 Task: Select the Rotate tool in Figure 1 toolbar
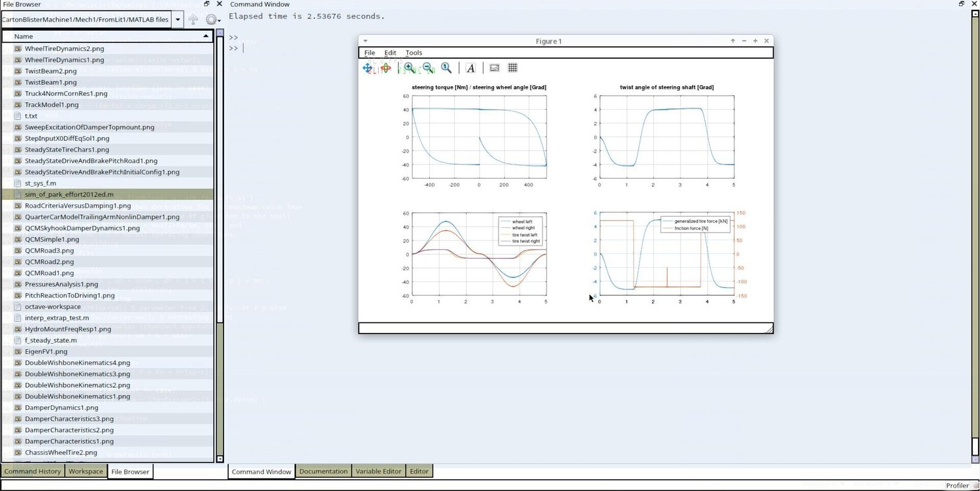385,68
